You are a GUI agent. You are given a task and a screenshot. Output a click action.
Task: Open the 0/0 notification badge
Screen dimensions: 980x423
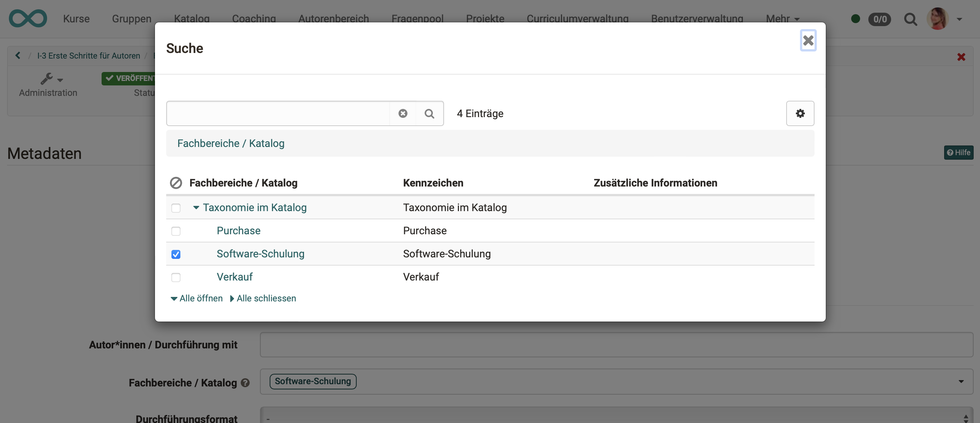pos(880,19)
